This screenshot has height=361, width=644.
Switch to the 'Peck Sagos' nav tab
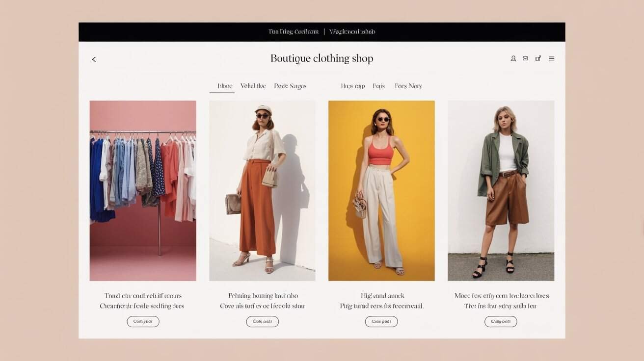[x=290, y=85]
